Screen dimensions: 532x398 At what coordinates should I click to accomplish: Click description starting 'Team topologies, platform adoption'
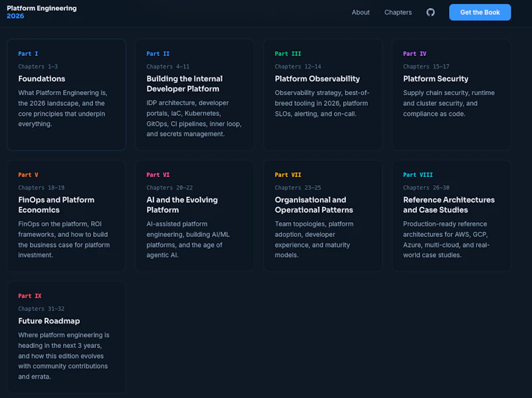click(314, 240)
